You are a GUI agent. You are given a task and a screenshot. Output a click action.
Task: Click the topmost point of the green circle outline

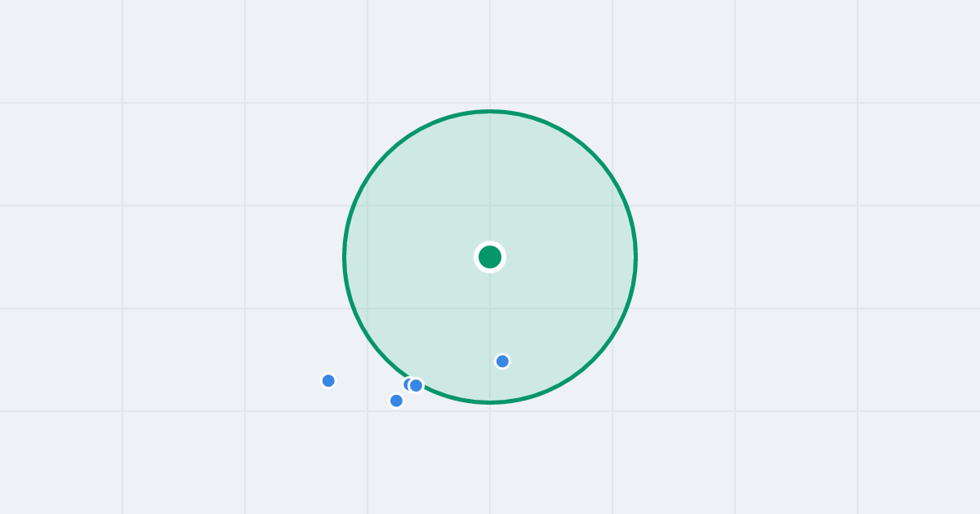pyautogui.click(x=490, y=111)
